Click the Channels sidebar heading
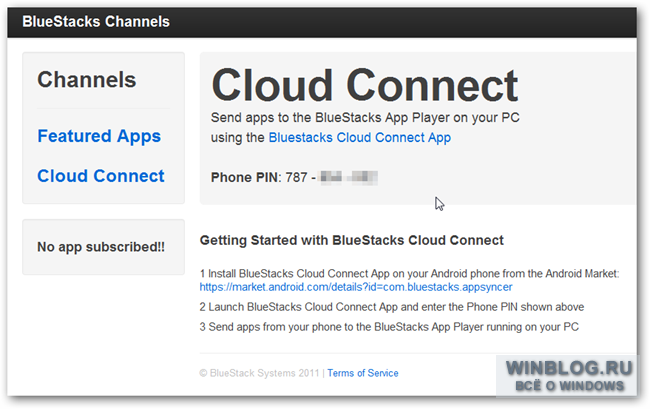The height and width of the screenshot is (409, 650). pos(87,80)
